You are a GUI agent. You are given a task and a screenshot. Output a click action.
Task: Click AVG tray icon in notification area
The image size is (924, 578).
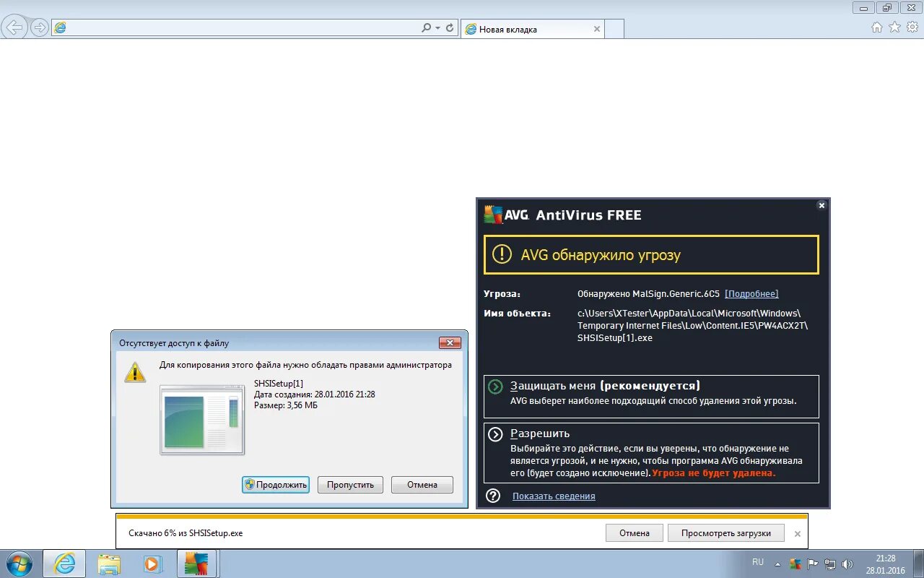click(x=795, y=564)
